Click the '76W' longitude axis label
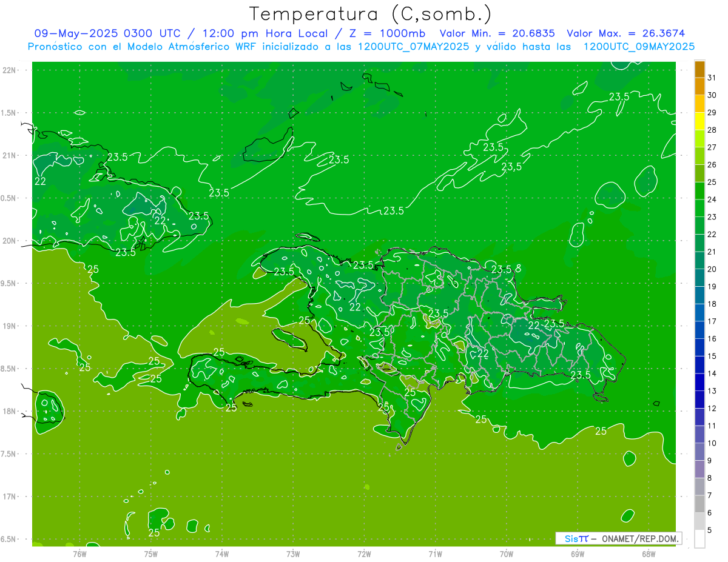This screenshot has width=728, height=562. click(x=79, y=554)
